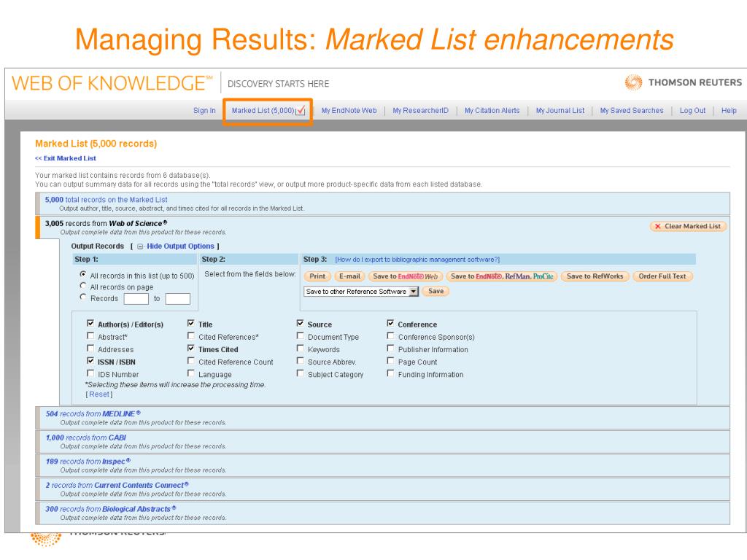The height and width of the screenshot is (560, 747).
Task: Click the minus icon beside Hide Output Options
Action: coord(140,246)
